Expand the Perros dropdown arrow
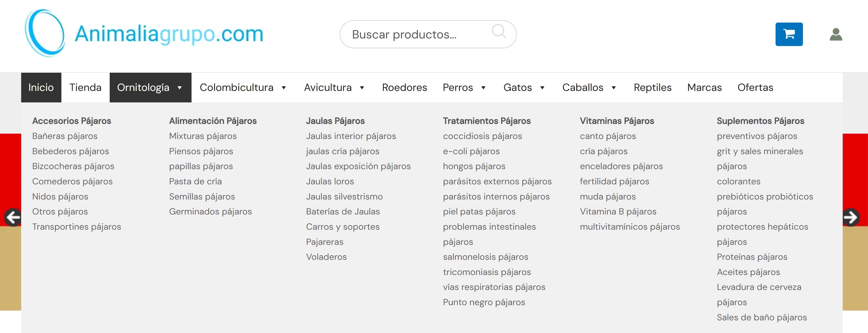 click(483, 88)
